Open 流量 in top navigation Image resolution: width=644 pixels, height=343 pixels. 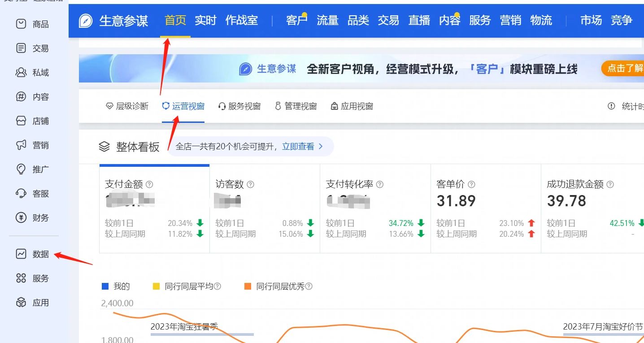coord(328,20)
